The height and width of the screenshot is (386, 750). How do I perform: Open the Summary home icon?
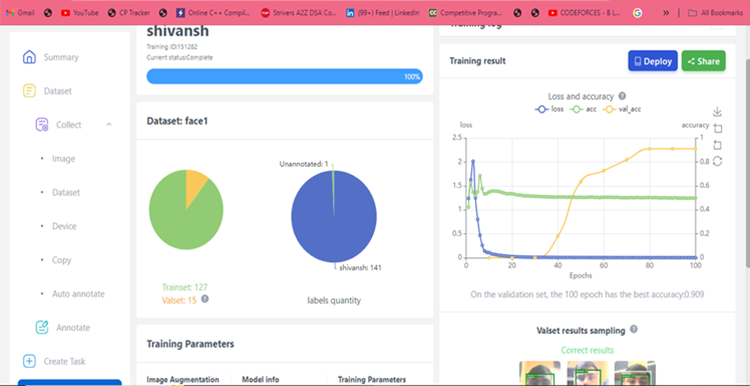click(29, 57)
